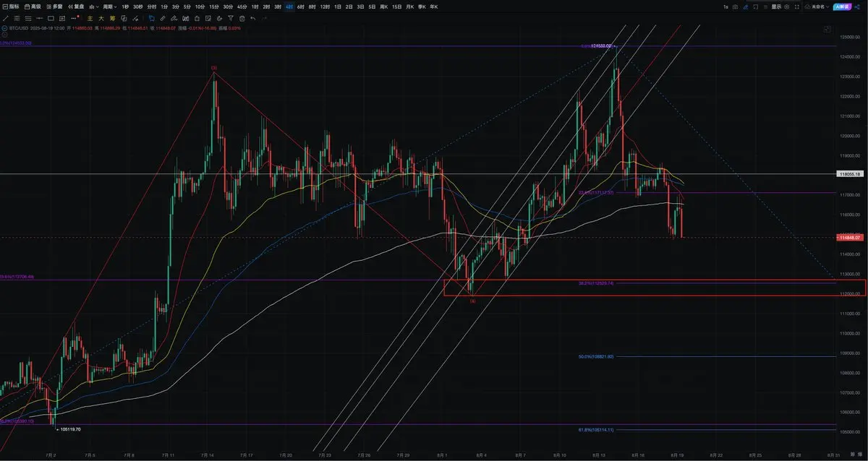Click the square crop frame icon
This screenshot has height=461, width=868.
755,7
